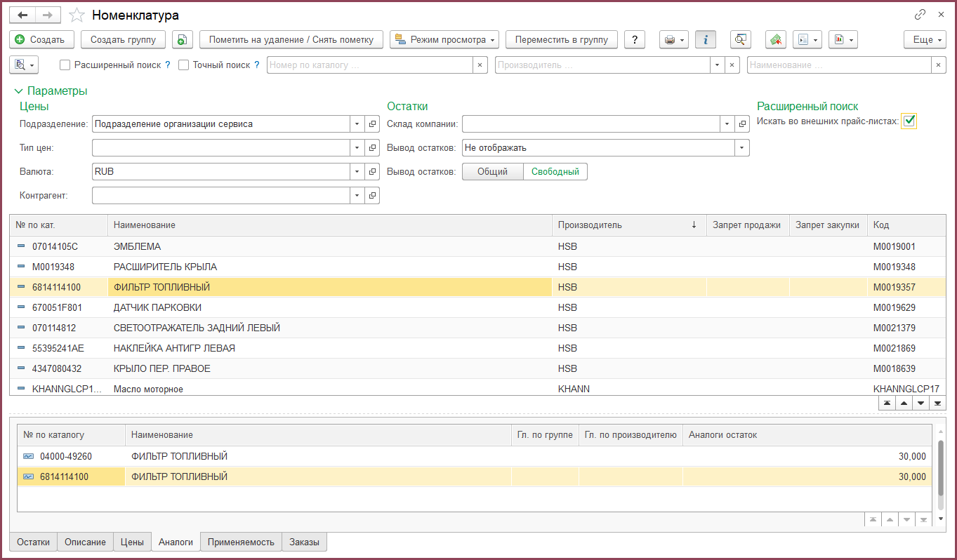This screenshot has width=957, height=560.
Task: Open the Склад компании value form icon
Action: click(x=743, y=124)
